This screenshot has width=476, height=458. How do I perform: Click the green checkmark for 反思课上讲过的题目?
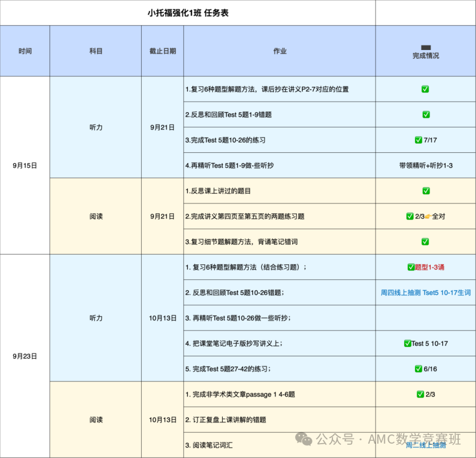click(426, 191)
